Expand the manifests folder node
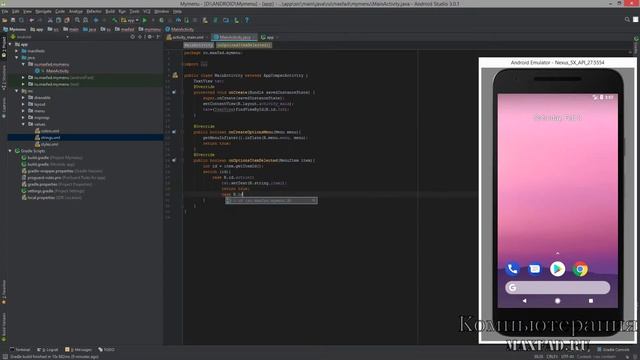The height and width of the screenshot is (360, 640). 17,51
